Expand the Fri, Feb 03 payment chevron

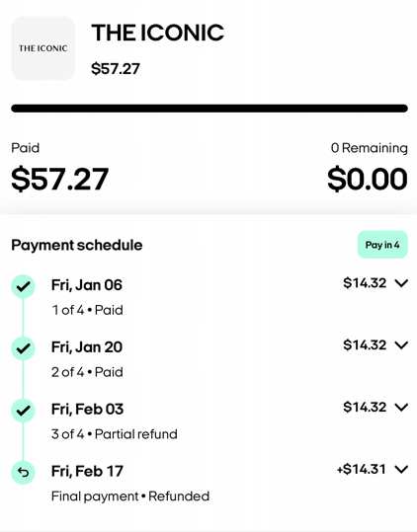pos(401,407)
